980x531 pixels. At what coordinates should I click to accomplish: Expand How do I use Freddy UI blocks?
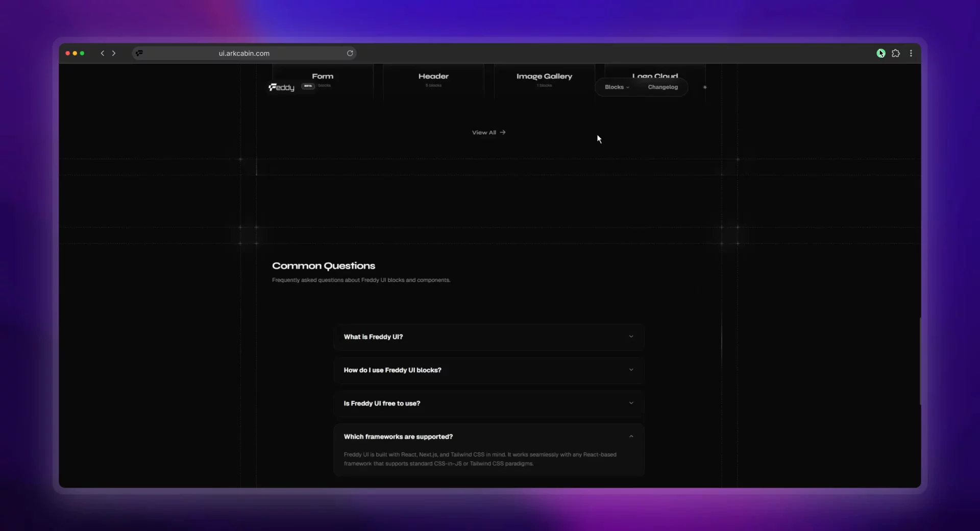point(488,370)
